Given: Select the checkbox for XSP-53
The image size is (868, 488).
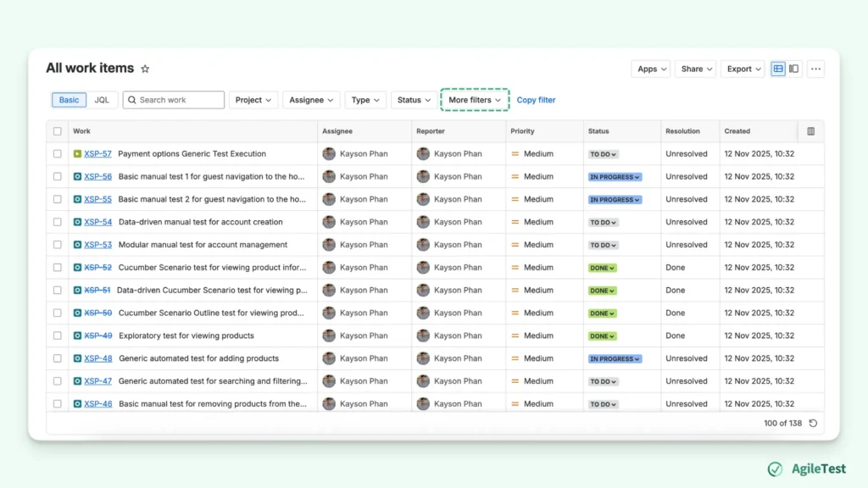Looking at the screenshot, I should tap(58, 245).
